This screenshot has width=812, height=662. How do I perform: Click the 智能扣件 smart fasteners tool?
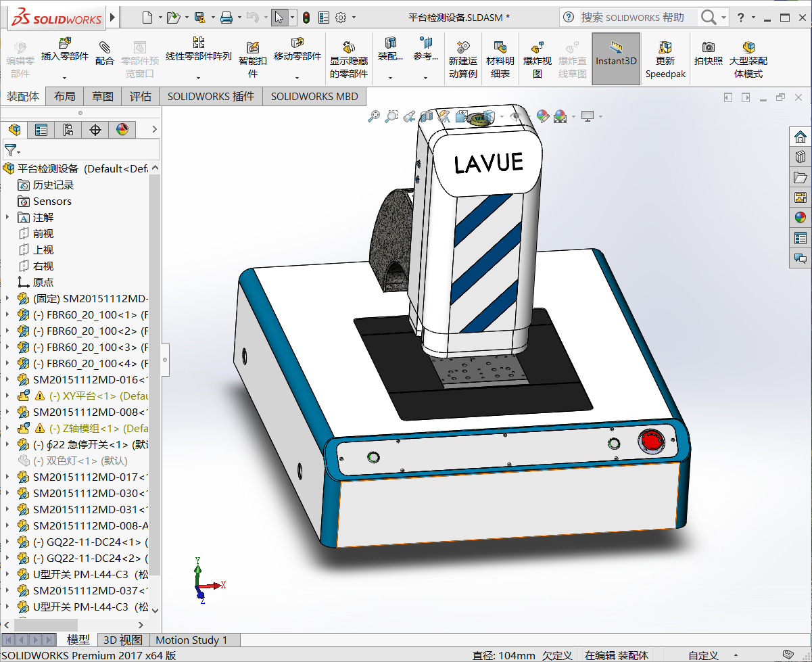click(253, 60)
